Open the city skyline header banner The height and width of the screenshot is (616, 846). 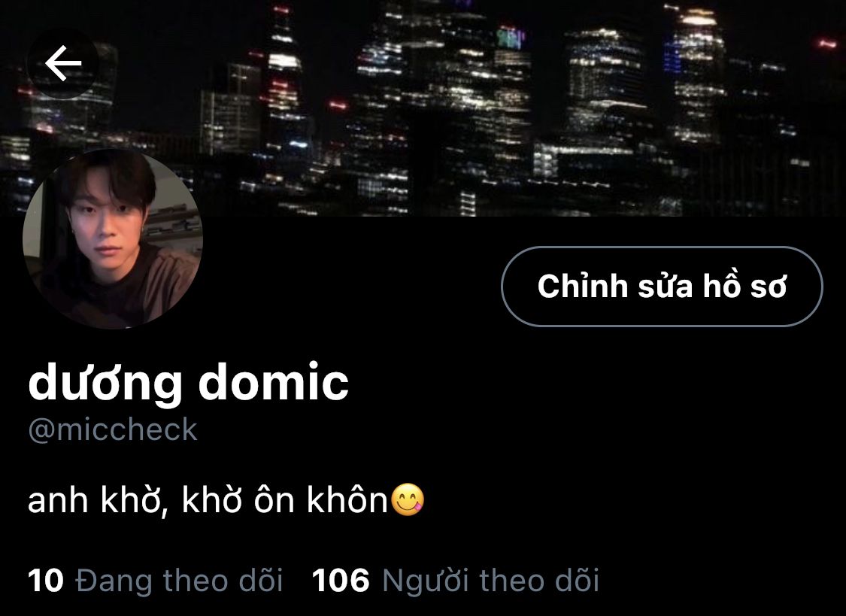pos(423,108)
